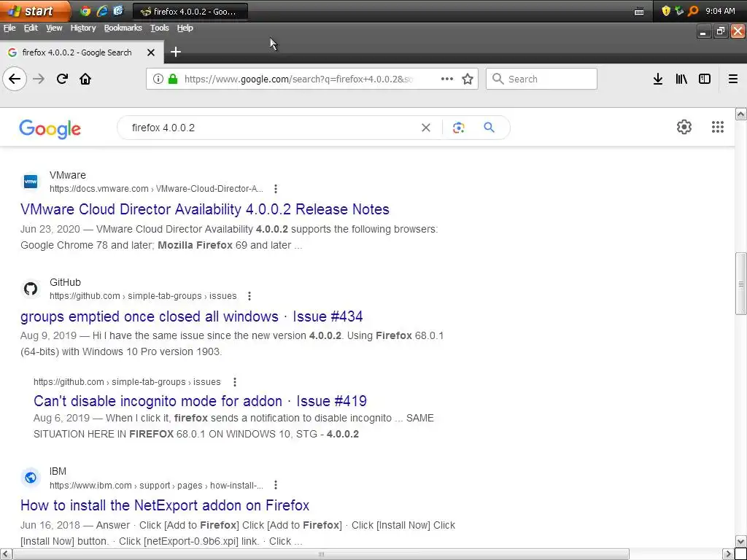The image size is (747, 560).
Task: Click the keyboard icon on taskbar
Action: coord(639,12)
